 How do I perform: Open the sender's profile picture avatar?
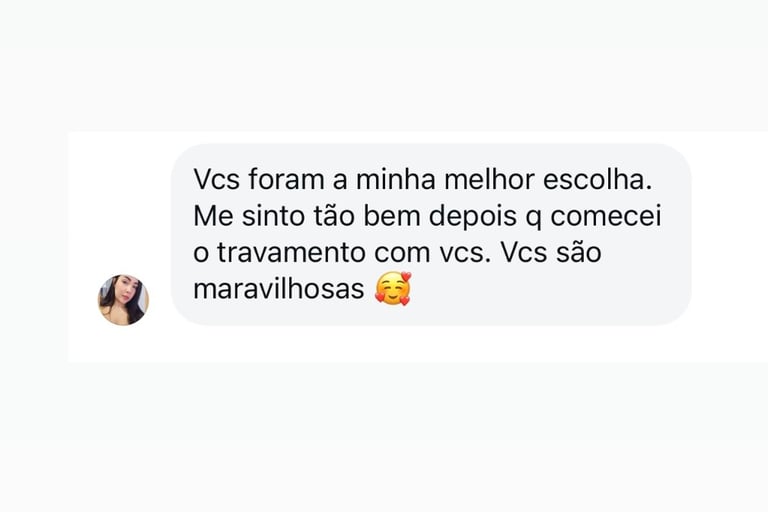(123, 300)
